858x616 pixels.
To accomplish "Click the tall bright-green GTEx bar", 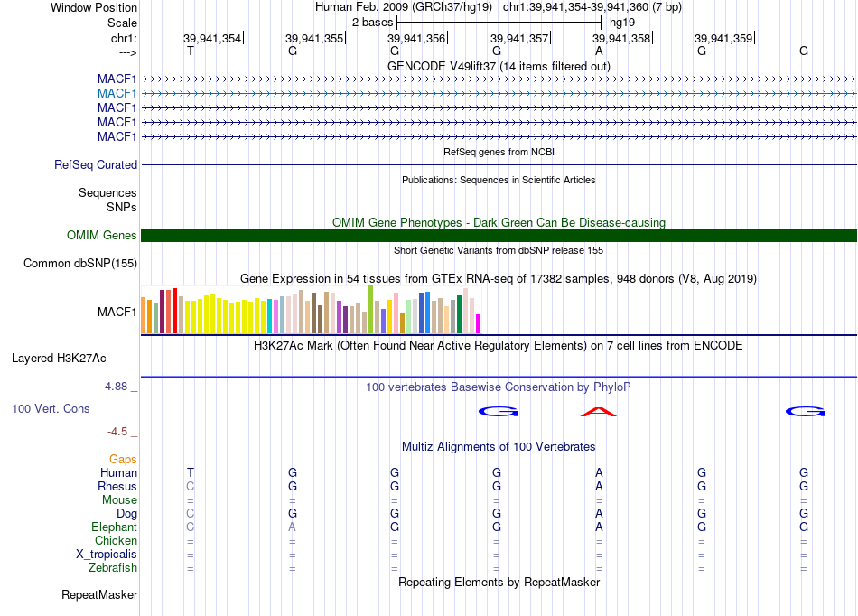I will pyautogui.click(x=371, y=310).
